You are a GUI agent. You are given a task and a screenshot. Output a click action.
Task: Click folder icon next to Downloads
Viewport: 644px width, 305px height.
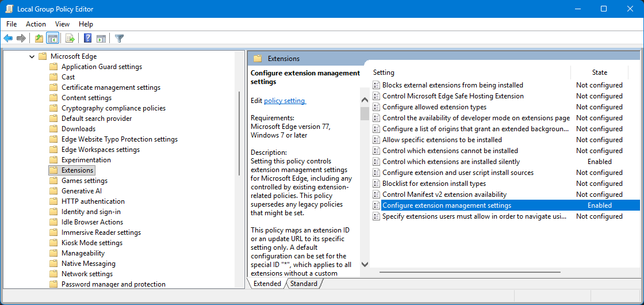click(53, 129)
